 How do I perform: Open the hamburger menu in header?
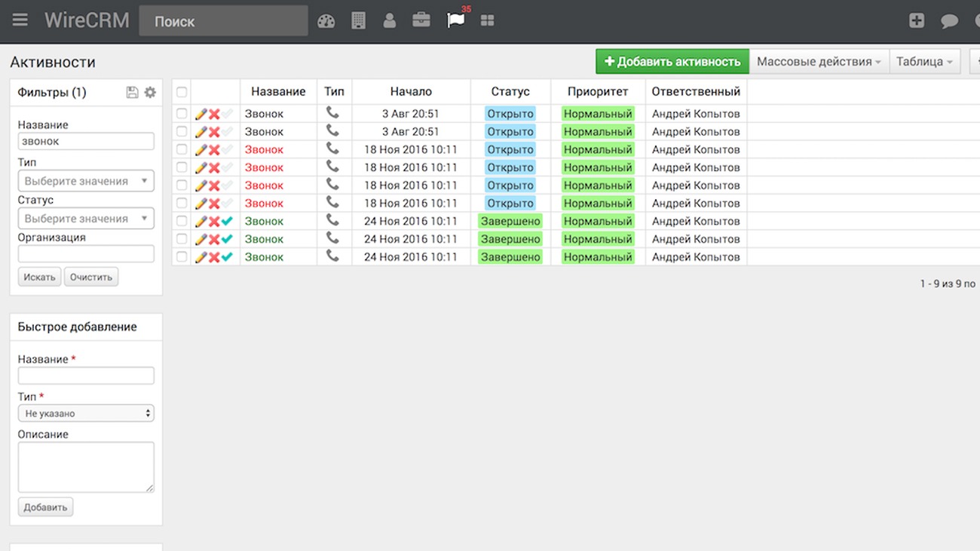click(x=20, y=20)
